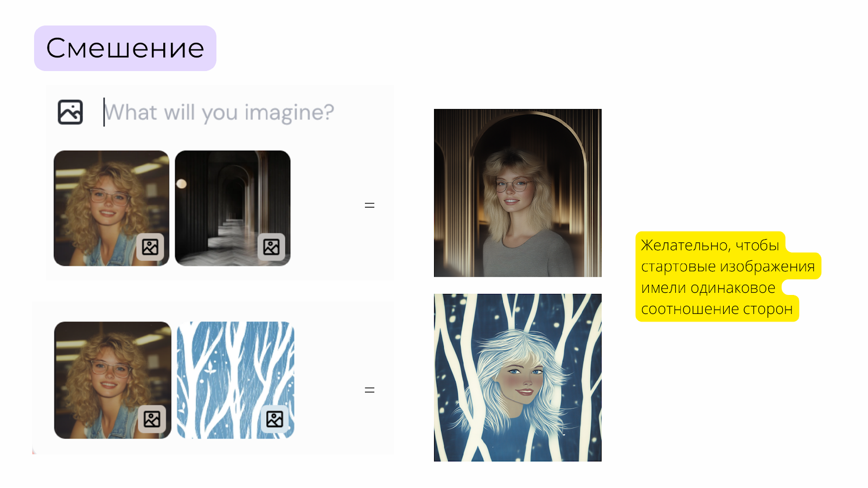Click the 'Смешение' title label
The height and width of the screenshot is (488, 868).
(125, 48)
